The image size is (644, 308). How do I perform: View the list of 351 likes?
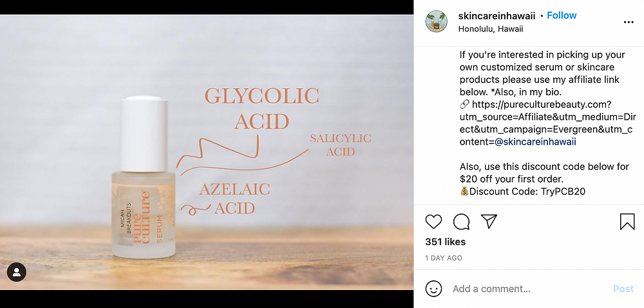(x=445, y=242)
